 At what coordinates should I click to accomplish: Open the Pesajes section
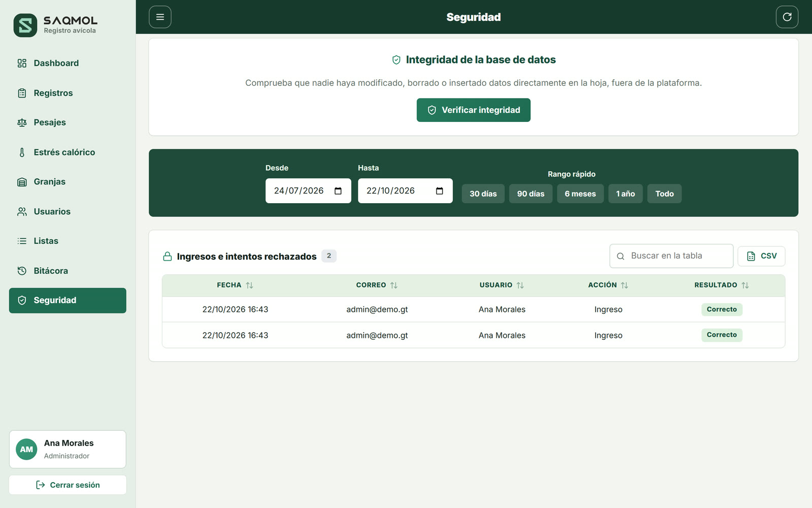pos(67,122)
